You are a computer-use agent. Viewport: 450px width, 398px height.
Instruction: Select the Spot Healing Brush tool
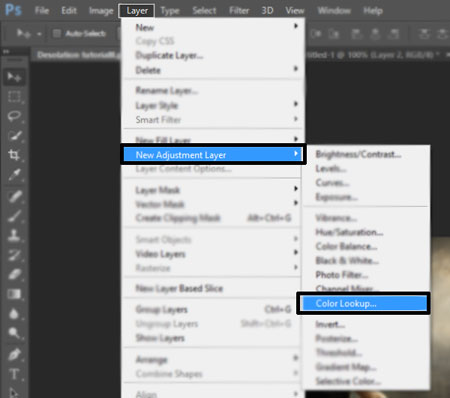tap(14, 196)
